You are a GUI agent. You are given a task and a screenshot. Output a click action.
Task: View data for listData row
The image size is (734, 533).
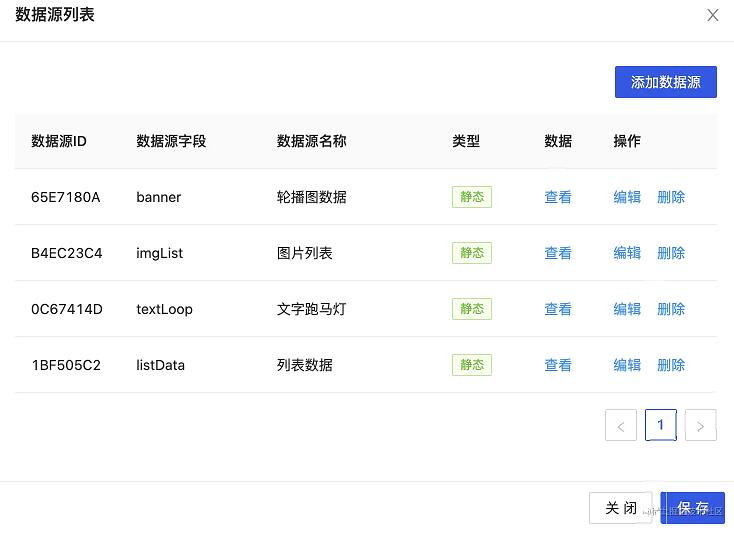click(558, 365)
